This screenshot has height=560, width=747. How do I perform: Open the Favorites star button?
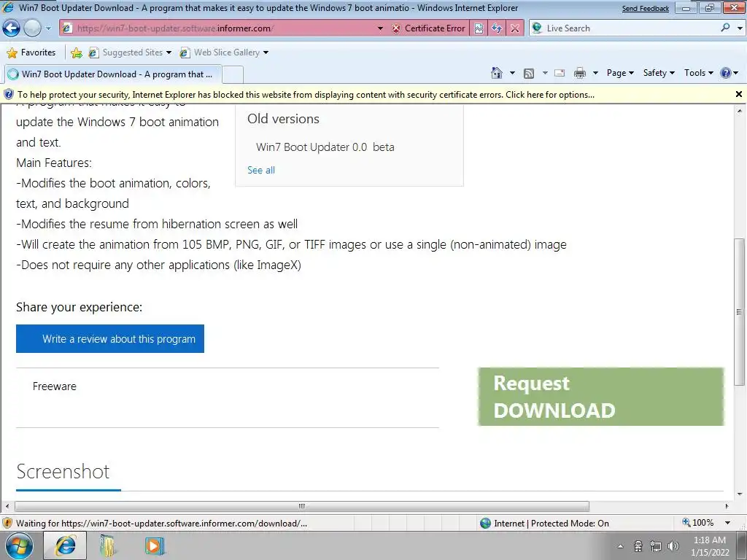[32, 52]
